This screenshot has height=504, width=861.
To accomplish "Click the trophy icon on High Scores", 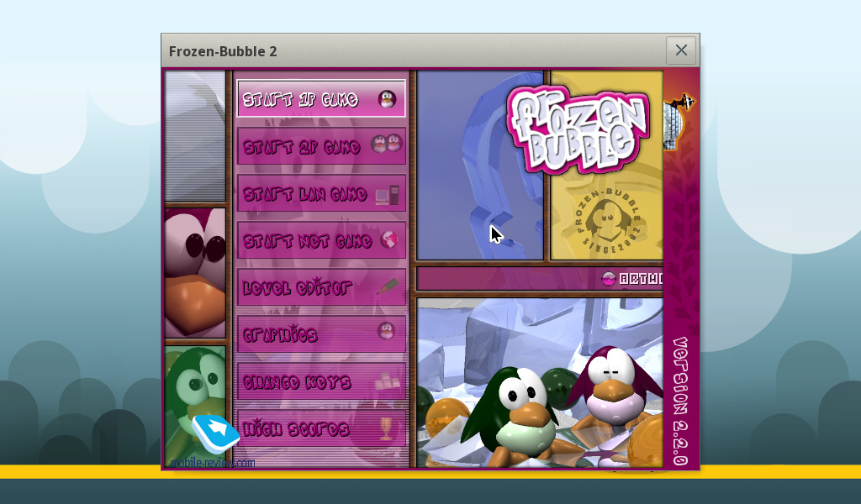I will [x=386, y=429].
